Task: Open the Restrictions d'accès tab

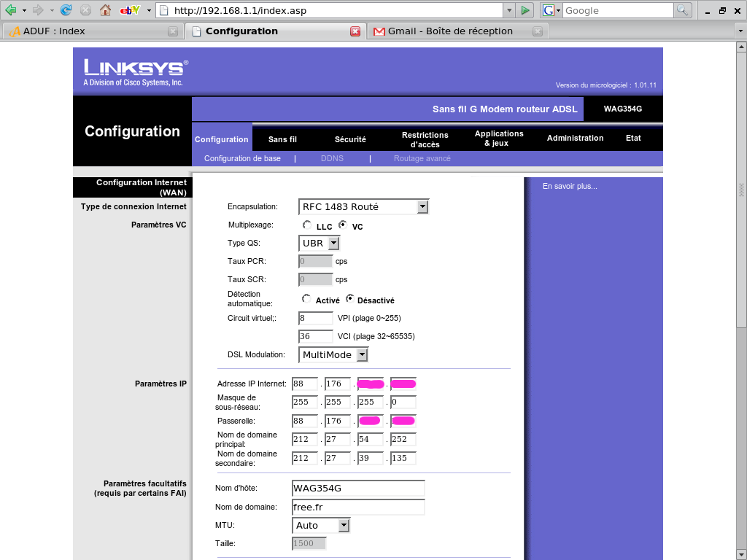Action: click(425, 139)
